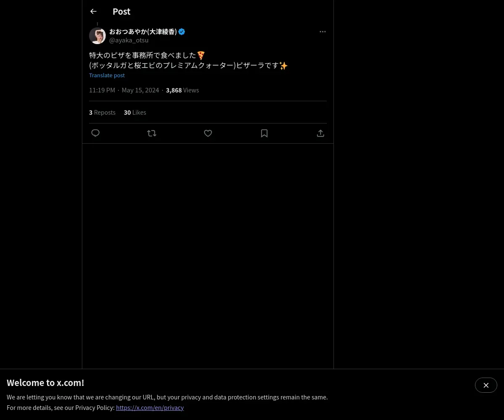Click the back arrow icon

coord(93,11)
